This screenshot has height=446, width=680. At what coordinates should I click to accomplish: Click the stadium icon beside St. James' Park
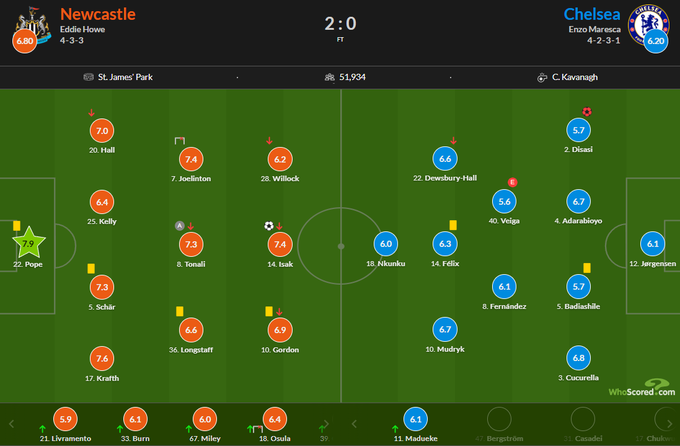point(91,76)
